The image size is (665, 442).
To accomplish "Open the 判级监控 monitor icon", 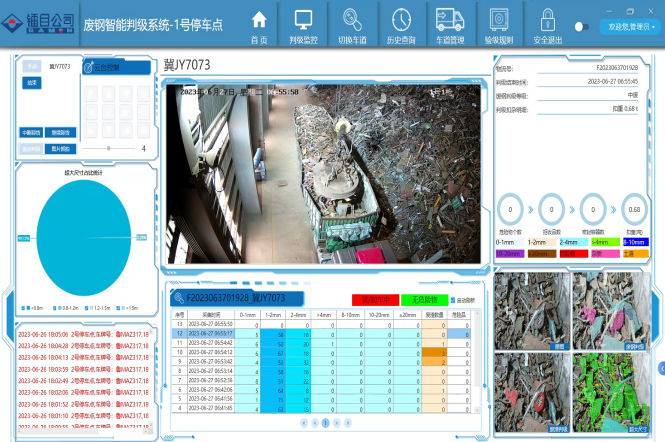I will pos(304,19).
